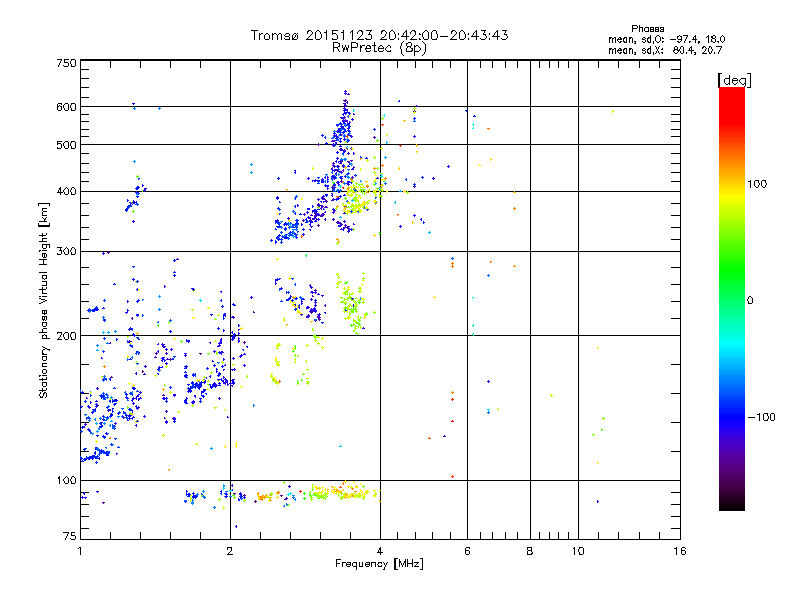Screen dimensions: 800x600
Task: Click the x-axis tick label '6'
Action: pyautogui.click(x=467, y=551)
